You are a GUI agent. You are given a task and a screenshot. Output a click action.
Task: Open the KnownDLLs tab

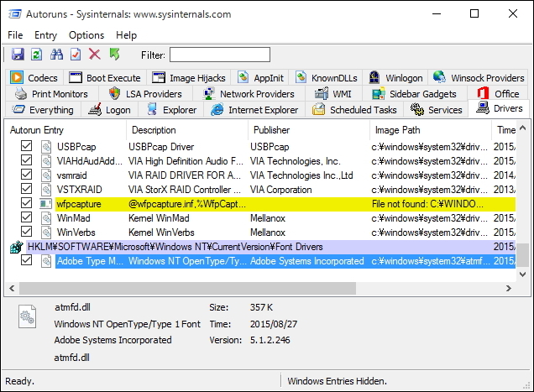coord(327,78)
